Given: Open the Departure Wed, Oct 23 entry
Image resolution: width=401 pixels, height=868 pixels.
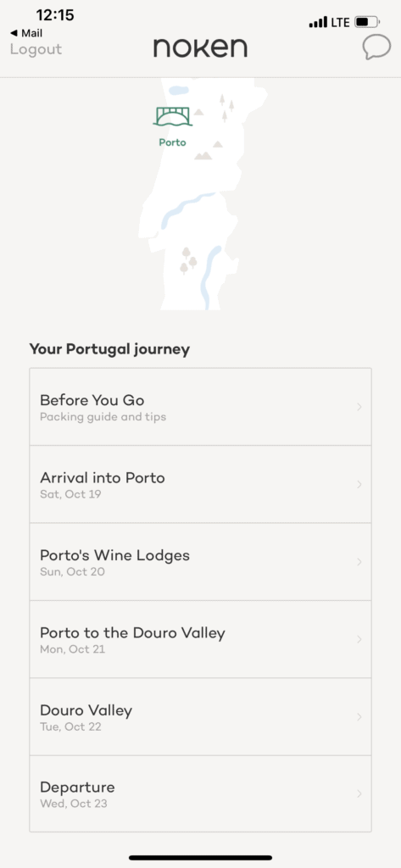Looking at the screenshot, I should pos(200,793).
